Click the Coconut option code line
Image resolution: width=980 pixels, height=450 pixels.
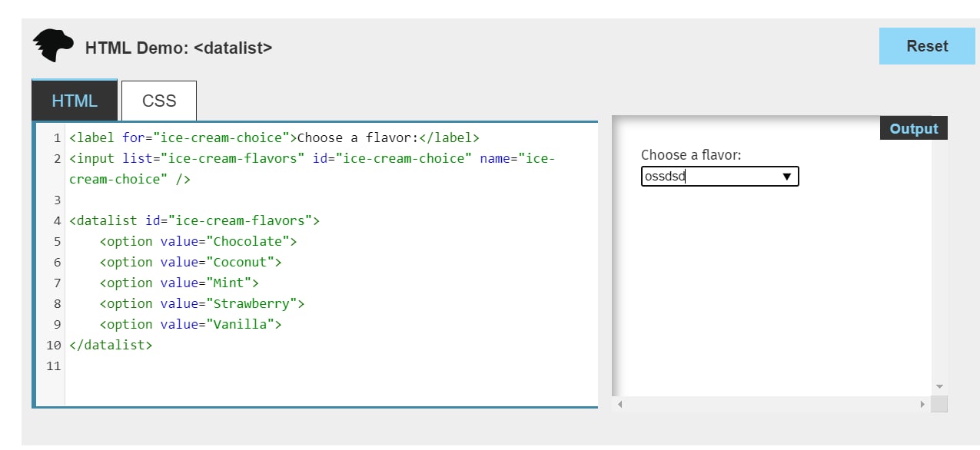(191, 263)
